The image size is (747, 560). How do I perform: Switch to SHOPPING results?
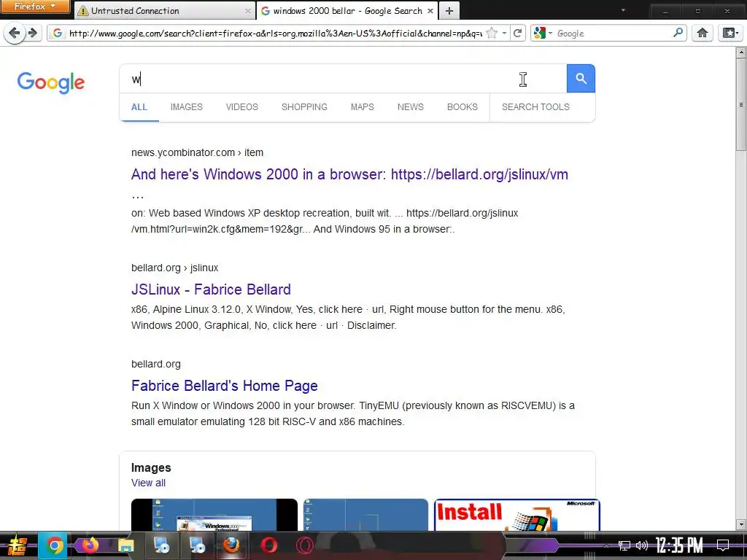[304, 107]
